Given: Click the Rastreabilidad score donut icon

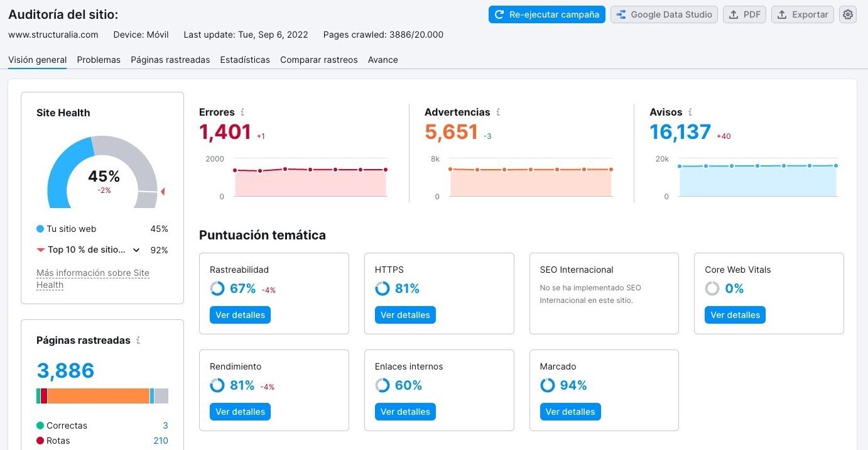Looking at the screenshot, I should coord(217,288).
